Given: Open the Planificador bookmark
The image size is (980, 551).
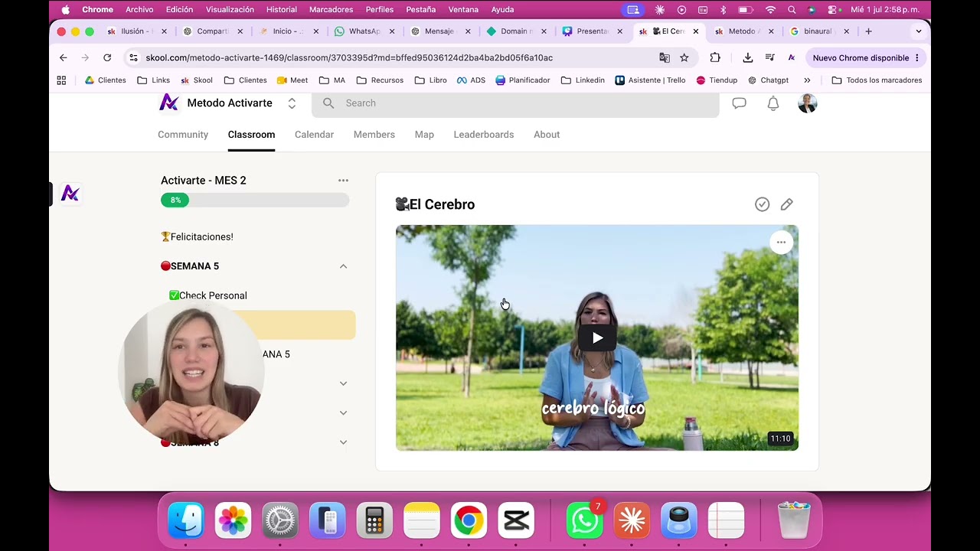Looking at the screenshot, I should click(x=523, y=80).
